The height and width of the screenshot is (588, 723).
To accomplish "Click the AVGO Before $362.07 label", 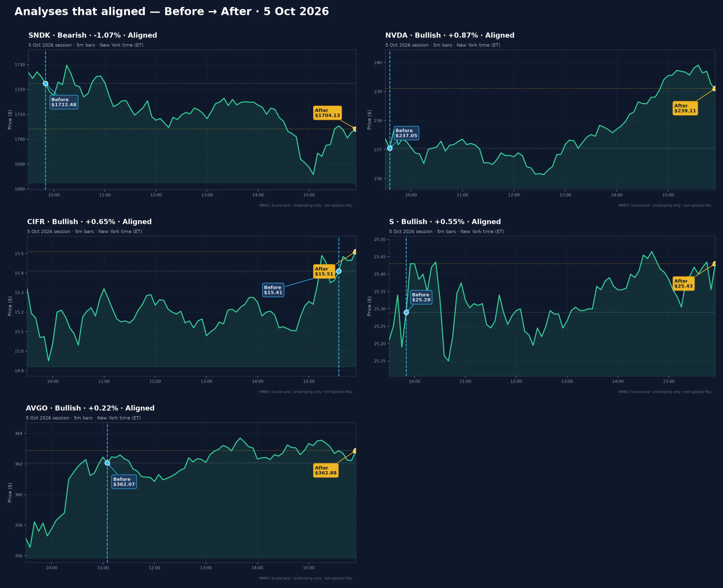I will click(124, 482).
